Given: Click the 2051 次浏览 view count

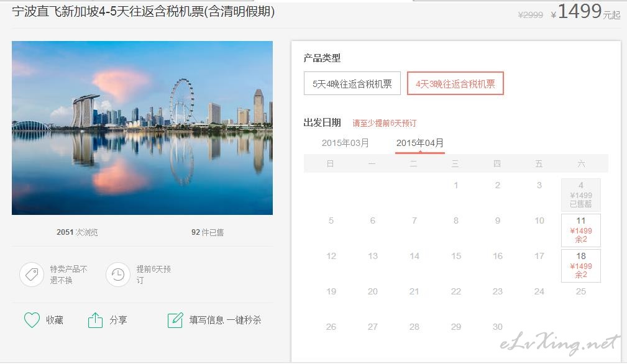Looking at the screenshot, I should coord(77,232).
